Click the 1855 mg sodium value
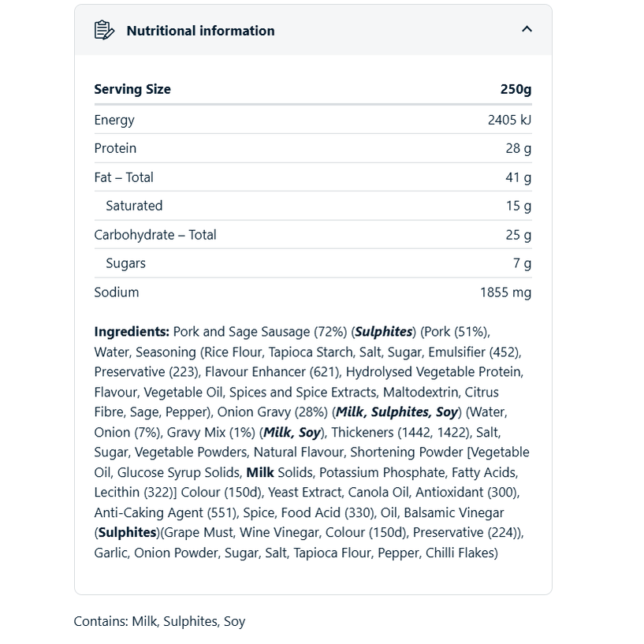The height and width of the screenshot is (644, 644). pyautogui.click(x=505, y=292)
